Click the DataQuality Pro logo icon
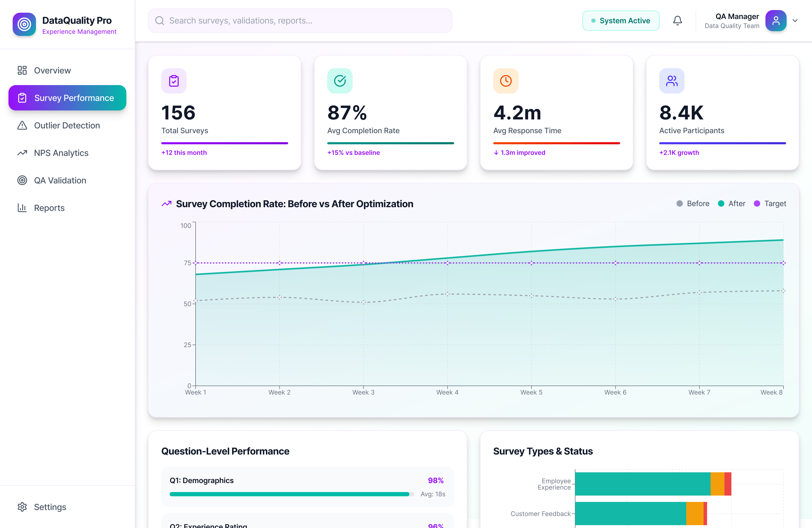 tap(24, 24)
